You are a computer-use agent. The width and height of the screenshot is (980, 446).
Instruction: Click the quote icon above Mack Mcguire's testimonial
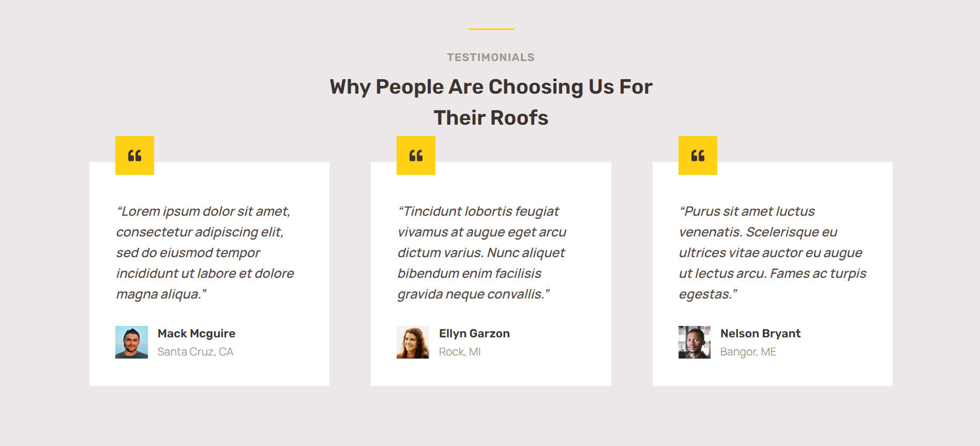click(x=134, y=155)
